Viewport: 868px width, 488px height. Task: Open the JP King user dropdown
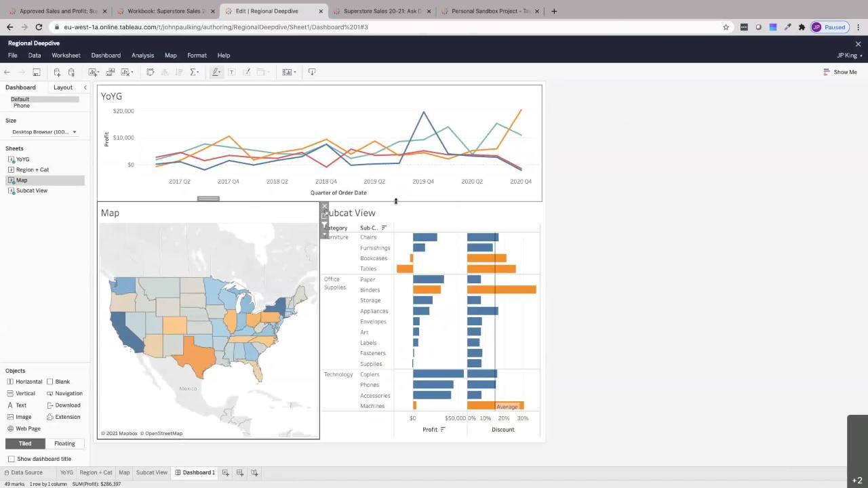(x=849, y=56)
